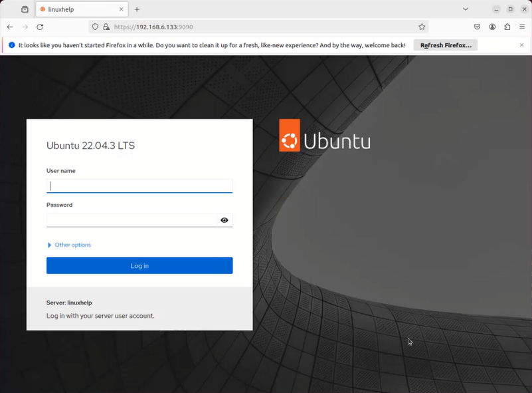Click the address bar URL 192.168.6.133:9090
This screenshot has height=393, width=532.
153,27
